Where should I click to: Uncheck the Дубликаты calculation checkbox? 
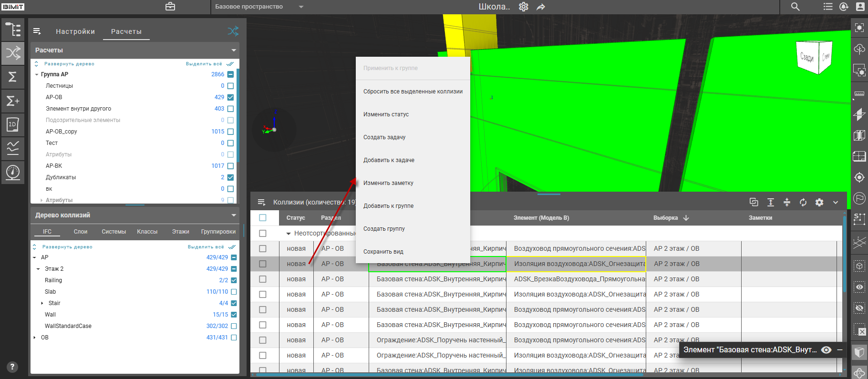tap(230, 177)
